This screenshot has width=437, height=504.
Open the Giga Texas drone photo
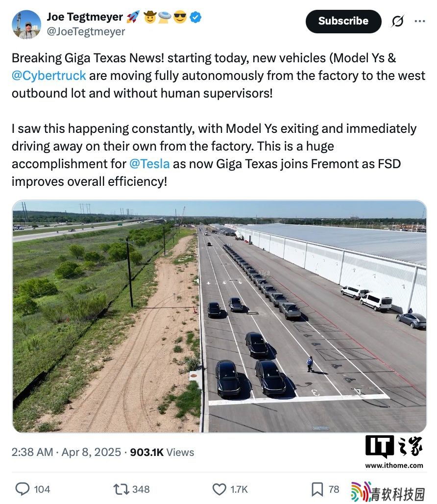point(219,316)
